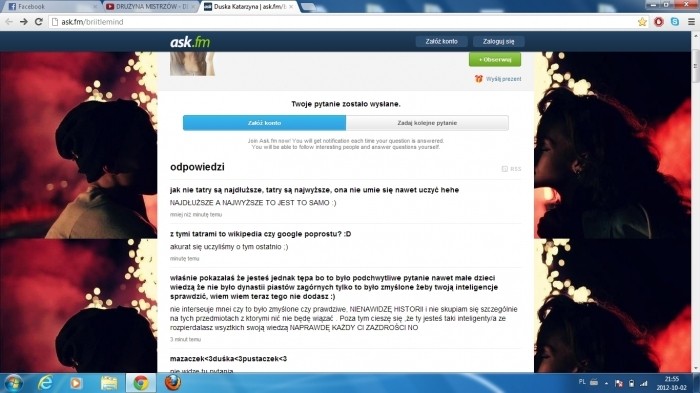The height and width of the screenshot is (393, 700).
Task: Click the red Opera-style extension icon
Action: pyautogui.click(x=658, y=21)
